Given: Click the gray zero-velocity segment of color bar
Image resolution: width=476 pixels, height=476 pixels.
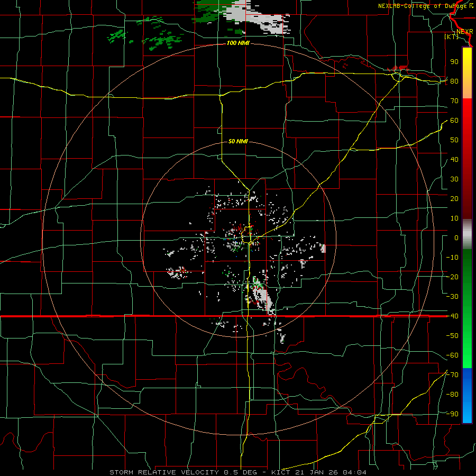Looking at the screenshot, I should pyautogui.click(x=467, y=234).
